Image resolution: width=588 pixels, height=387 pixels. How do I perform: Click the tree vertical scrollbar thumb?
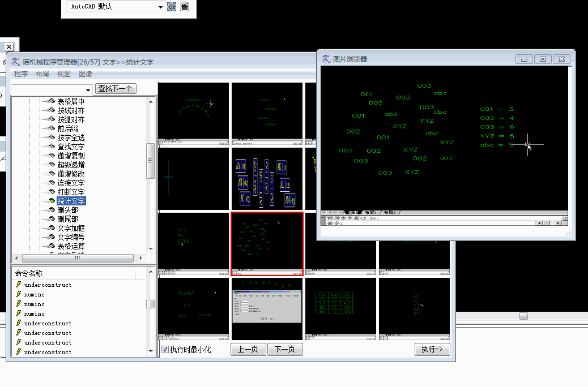150,161
